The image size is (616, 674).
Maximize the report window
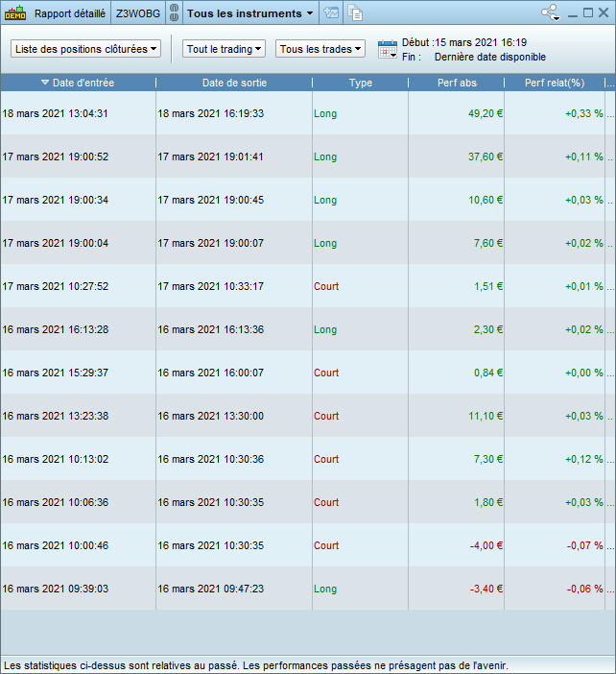[588, 12]
